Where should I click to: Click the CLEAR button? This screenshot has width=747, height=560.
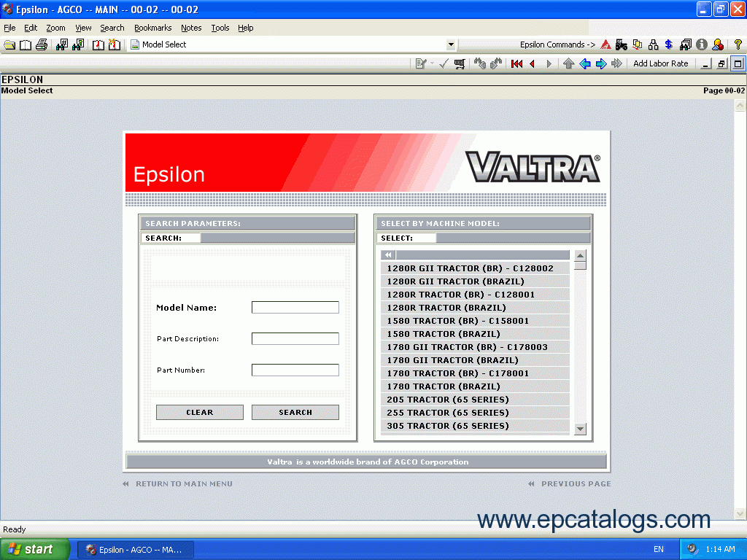[x=200, y=413]
